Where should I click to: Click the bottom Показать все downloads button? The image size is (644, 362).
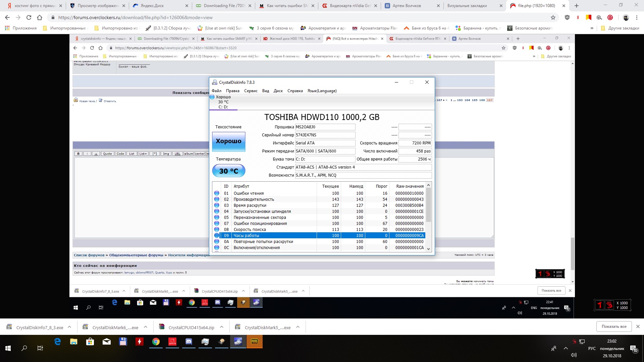(614, 326)
